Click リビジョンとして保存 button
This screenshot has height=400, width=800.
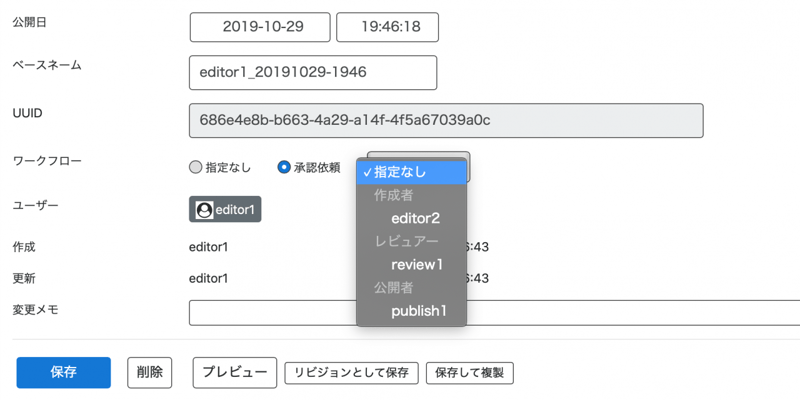coord(350,373)
